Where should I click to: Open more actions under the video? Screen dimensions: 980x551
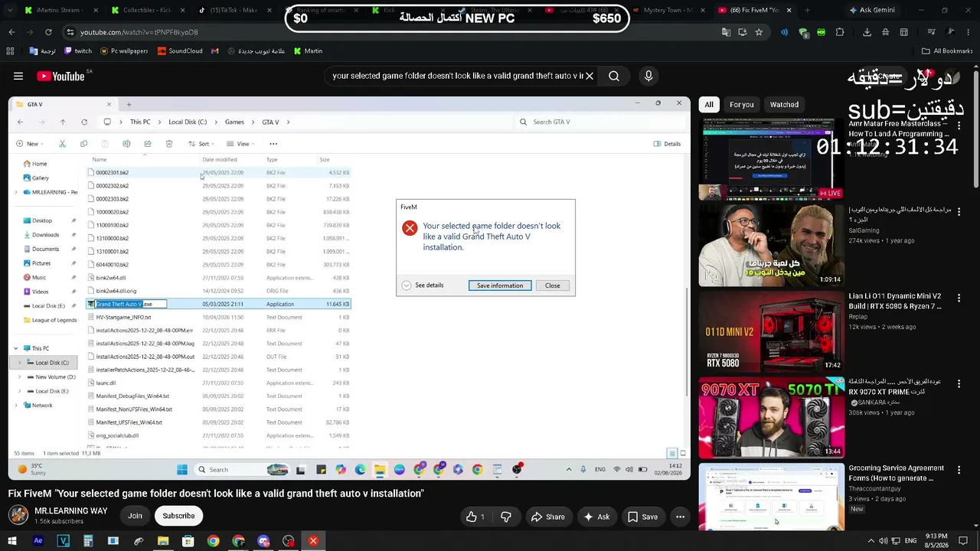(x=680, y=517)
